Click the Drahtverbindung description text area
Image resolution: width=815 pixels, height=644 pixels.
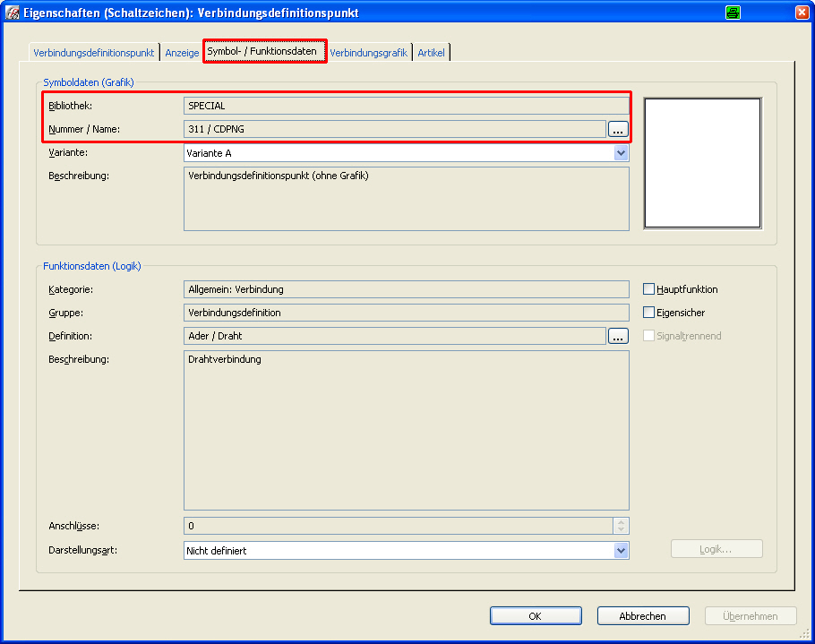click(x=407, y=430)
